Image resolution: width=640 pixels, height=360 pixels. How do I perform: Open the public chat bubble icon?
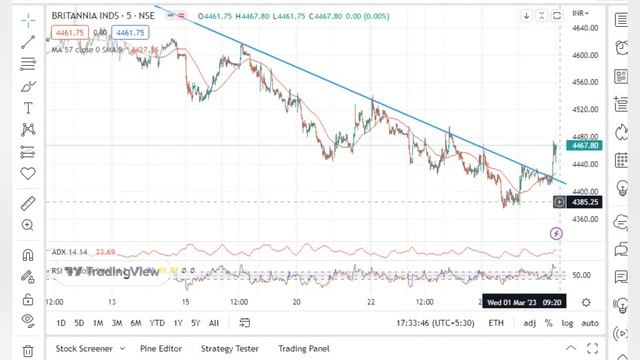click(x=621, y=222)
